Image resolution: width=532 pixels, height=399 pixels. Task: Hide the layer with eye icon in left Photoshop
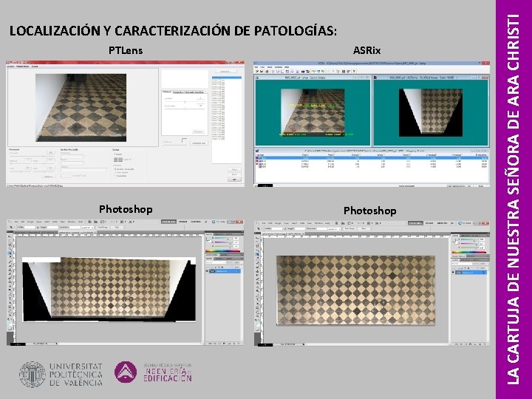tap(207, 271)
